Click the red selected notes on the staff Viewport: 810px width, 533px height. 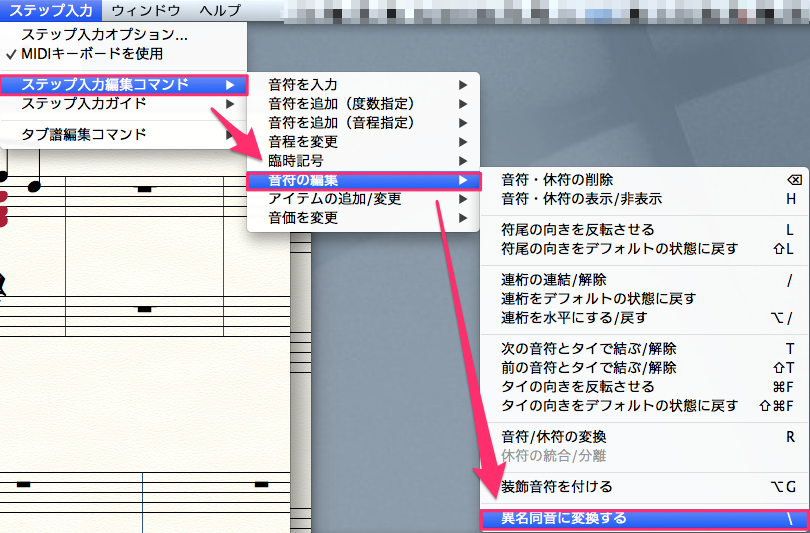[x=4, y=209]
